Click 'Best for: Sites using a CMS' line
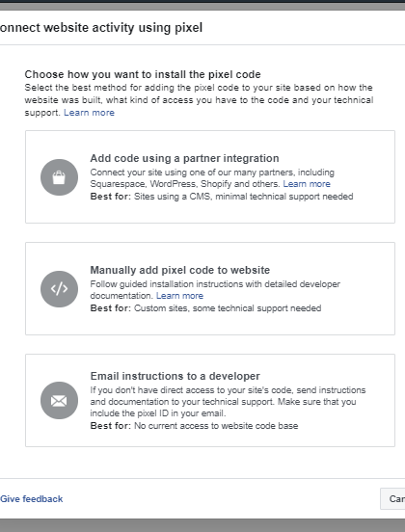The width and height of the screenshot is (405, 532). [222, 197]
